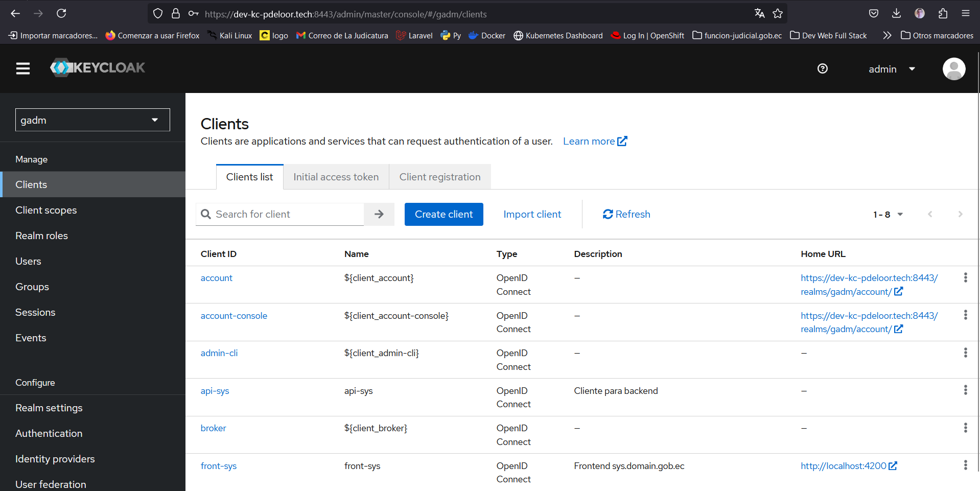This screenshot has height=491, width=980.
Task: Submit search with the arrow button
Action: (379, 214)
